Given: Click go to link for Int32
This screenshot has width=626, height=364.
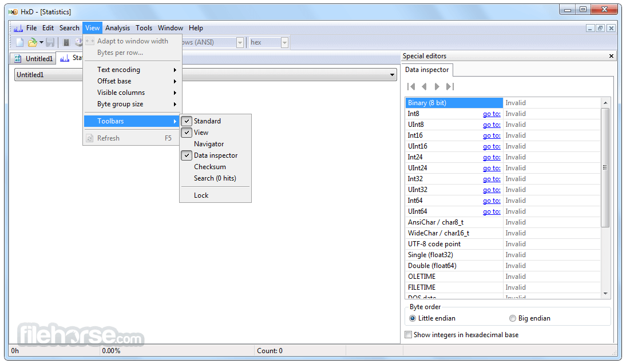Looking at the screenshot, I should (x=492, y=179).
